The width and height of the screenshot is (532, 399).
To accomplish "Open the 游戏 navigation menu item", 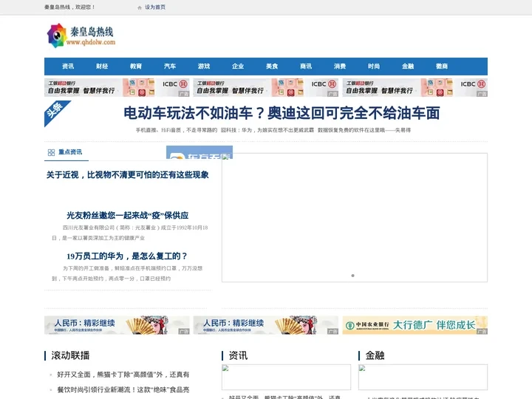I will pyautogui.click(x=204, y=66).
